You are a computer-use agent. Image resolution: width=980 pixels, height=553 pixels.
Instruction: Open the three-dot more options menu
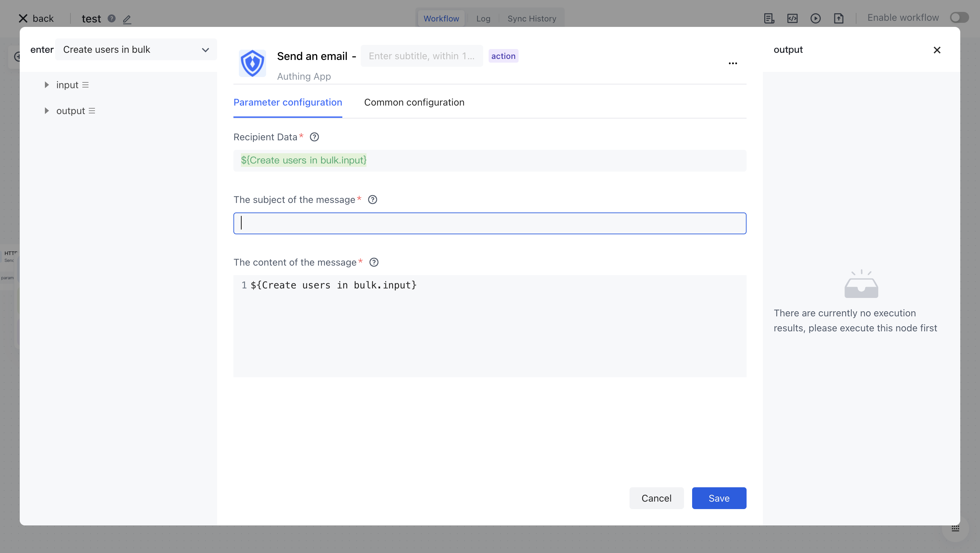click(733, 64)
